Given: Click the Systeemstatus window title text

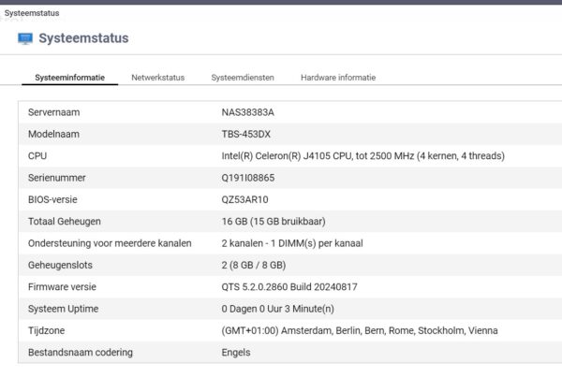Looking at the screenshot, I should [32, 13].
